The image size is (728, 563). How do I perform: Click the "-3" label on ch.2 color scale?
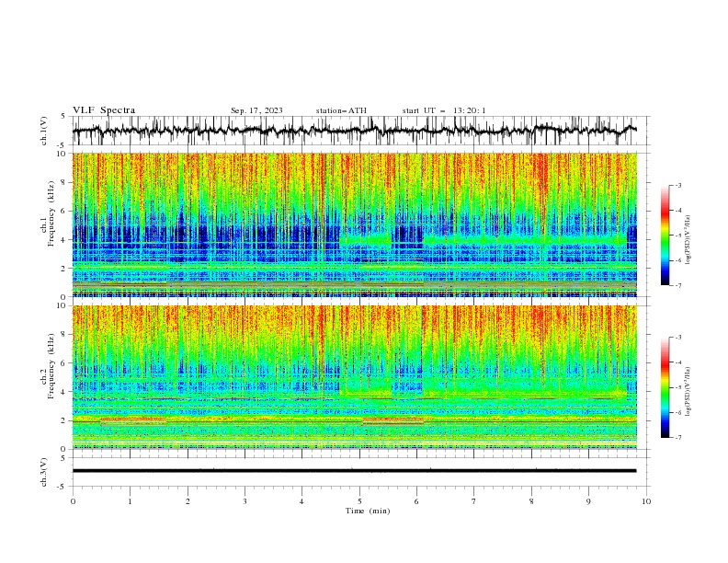coord(678,338)
